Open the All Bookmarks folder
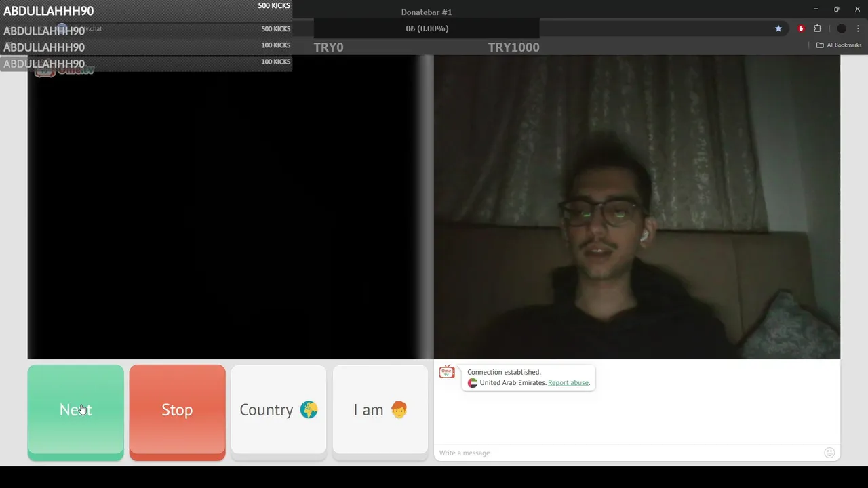The image size is (868, 488). 839,45
